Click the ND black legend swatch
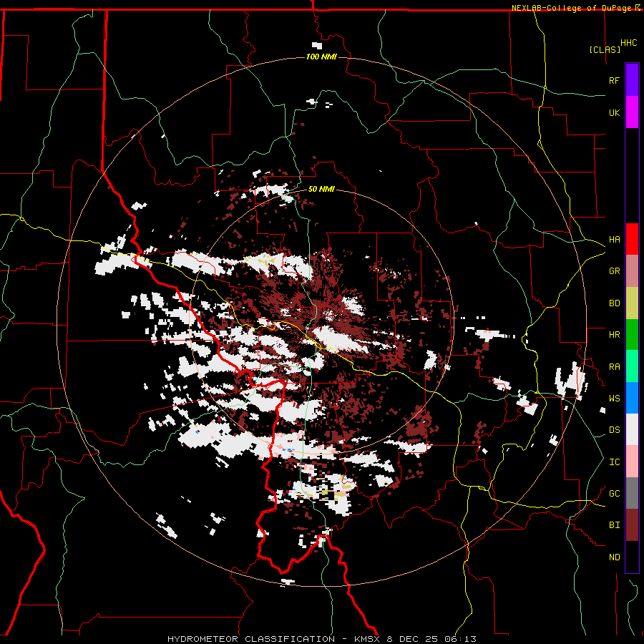 point(632,557)
